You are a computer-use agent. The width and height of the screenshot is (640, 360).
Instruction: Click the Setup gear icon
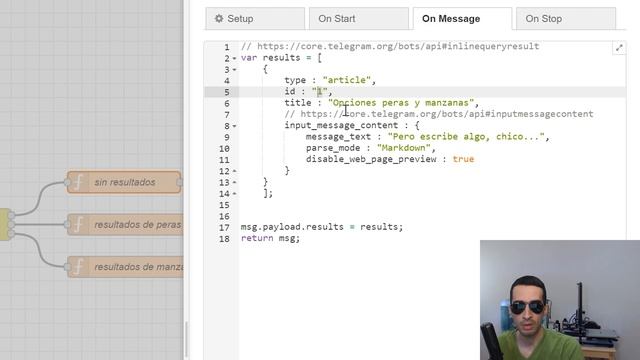[219, 18]
